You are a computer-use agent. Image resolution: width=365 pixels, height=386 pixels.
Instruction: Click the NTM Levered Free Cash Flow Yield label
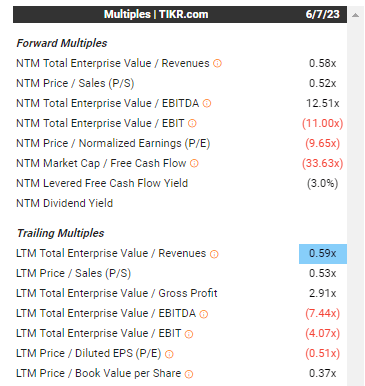(102, 183)
